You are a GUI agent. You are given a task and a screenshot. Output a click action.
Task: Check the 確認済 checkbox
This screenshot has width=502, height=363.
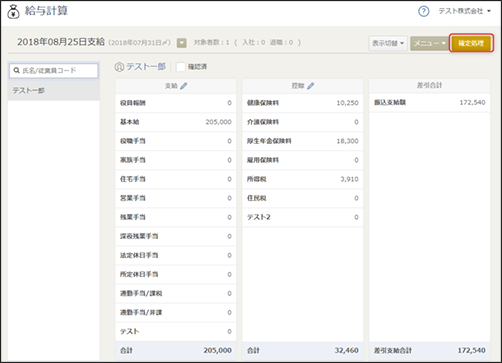(x=180, y=67)
